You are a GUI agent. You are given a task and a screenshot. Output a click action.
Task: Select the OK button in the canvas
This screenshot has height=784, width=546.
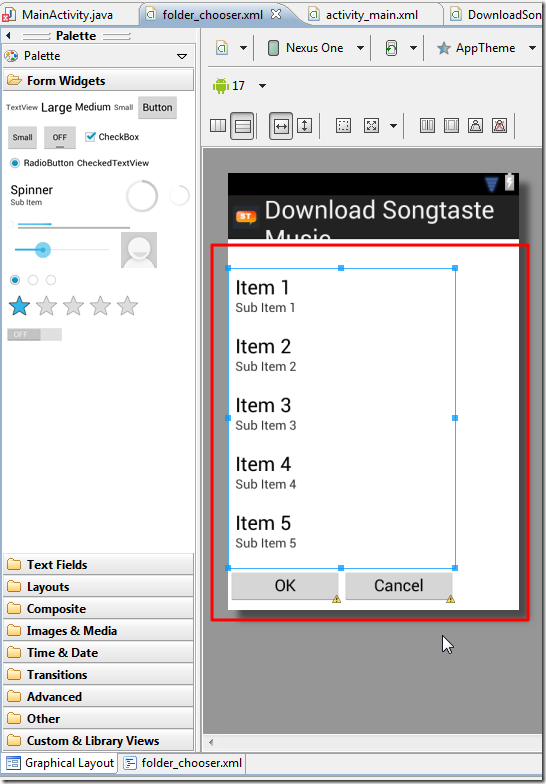pyautogui.click(x=285, y=586)
